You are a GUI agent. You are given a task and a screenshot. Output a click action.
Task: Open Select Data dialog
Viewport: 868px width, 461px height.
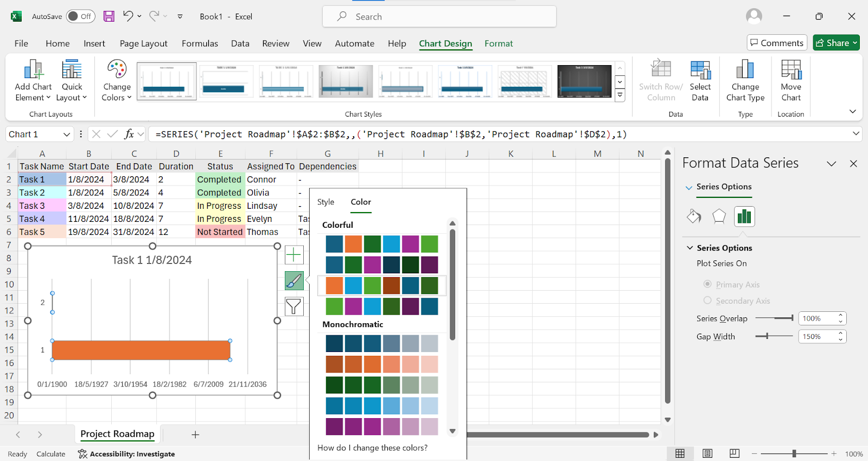[x=700, y=81]
